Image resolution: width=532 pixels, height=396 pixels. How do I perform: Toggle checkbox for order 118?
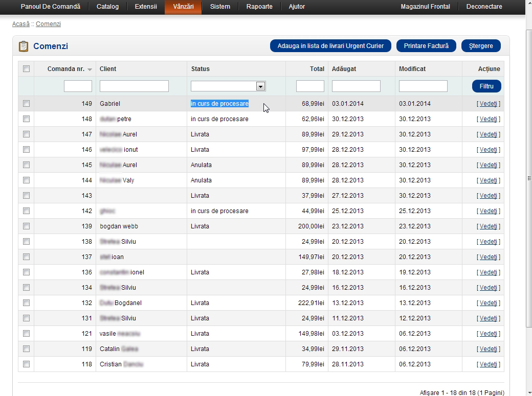click(x=26, y=364)
